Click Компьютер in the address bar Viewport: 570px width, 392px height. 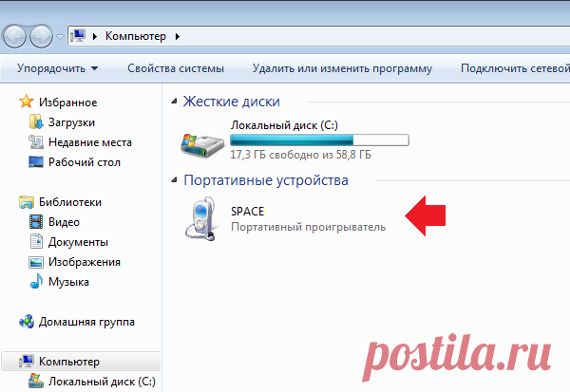click(x=136, y=36)
